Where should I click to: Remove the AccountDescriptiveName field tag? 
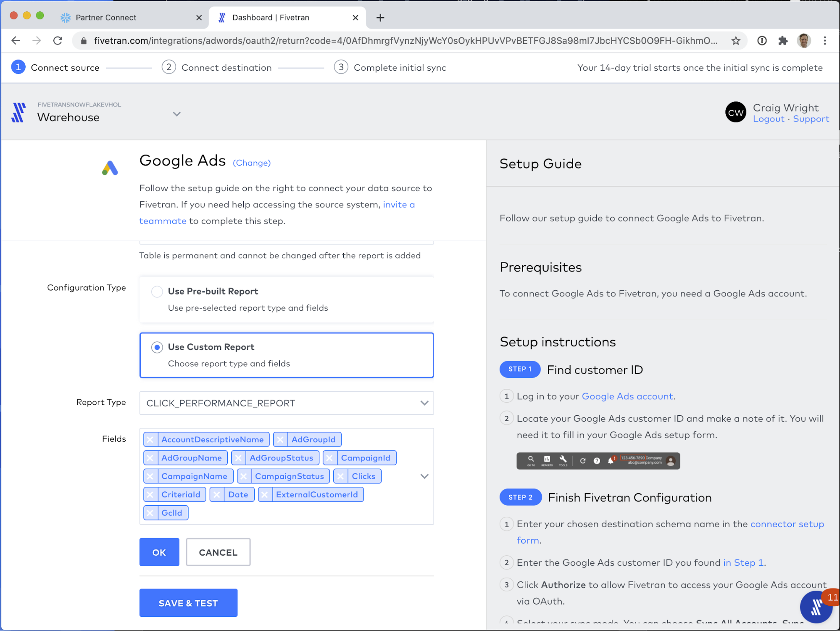(150, 439)
